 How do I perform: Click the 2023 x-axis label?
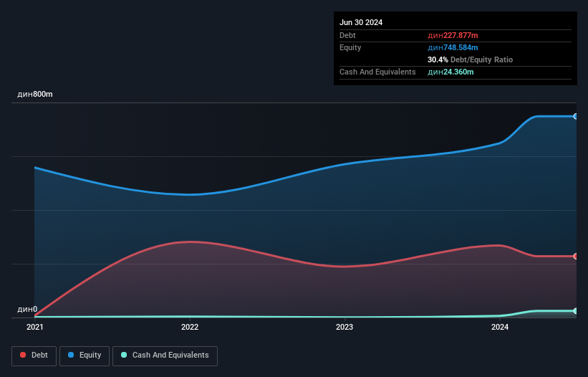pos(344,327)
